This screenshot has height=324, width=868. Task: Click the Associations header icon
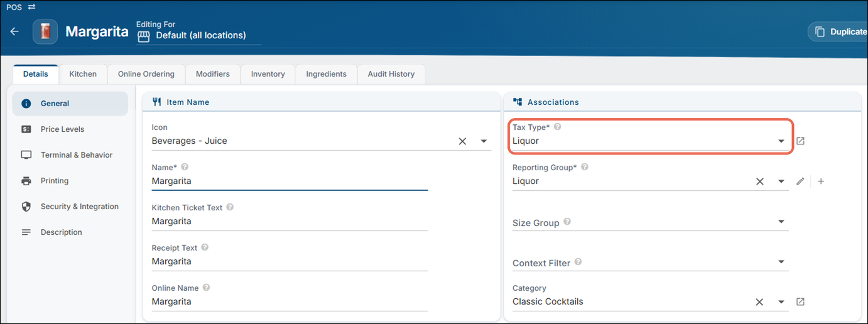point(518,102)
